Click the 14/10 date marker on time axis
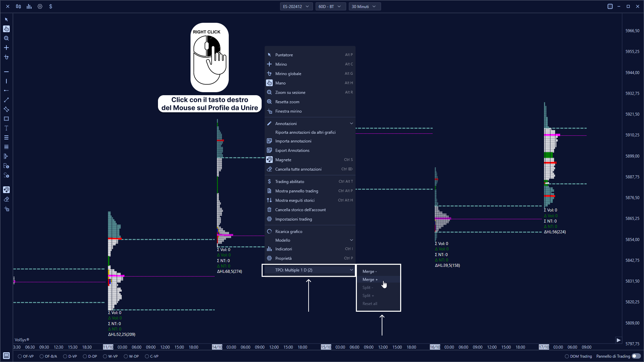Screen dimensions: 644x362 [217, 347]
